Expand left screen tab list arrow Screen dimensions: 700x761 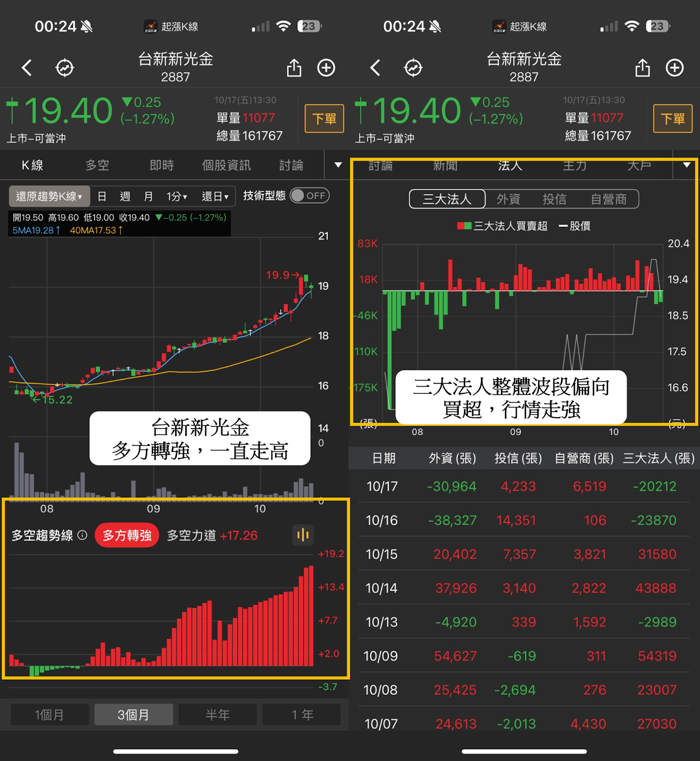(338, 165)
